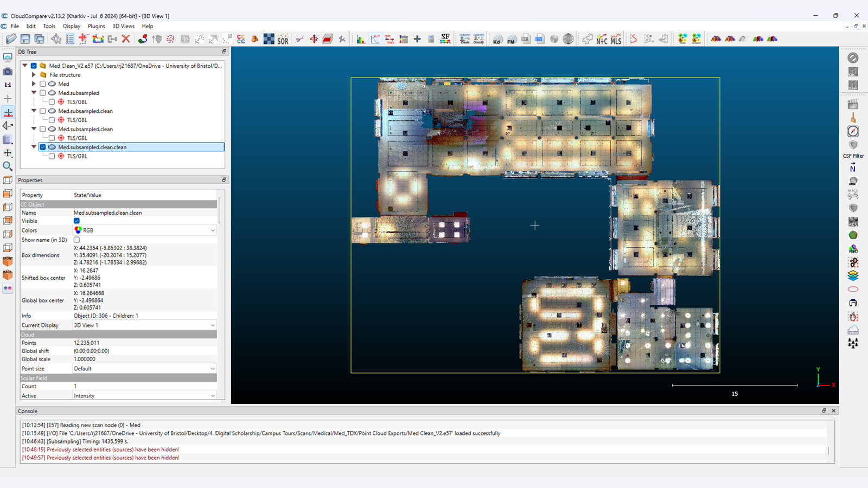Launch the CANUPO Create plugin
This screenshot has height=488, width=868.
464,39
